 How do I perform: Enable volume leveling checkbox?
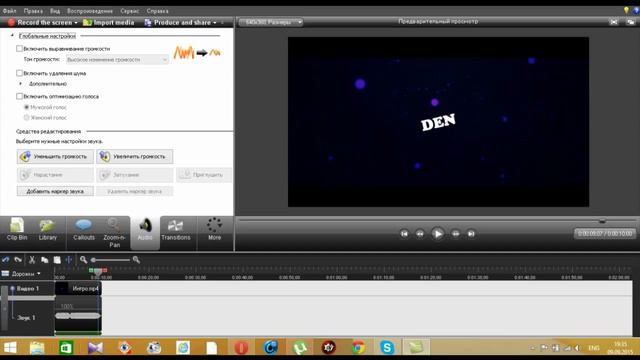pos(19,49)
